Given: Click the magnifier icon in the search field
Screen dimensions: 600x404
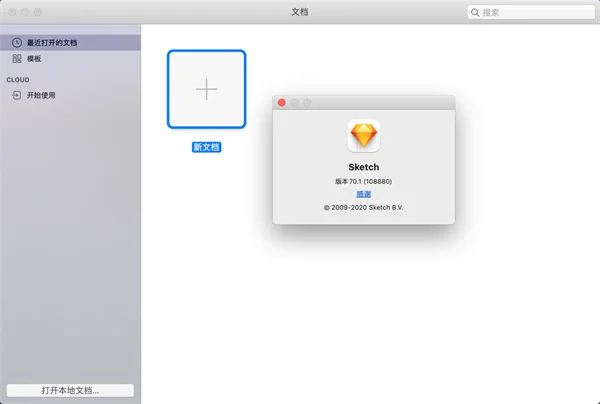Looking at the screenshot, I should point(475,13).
